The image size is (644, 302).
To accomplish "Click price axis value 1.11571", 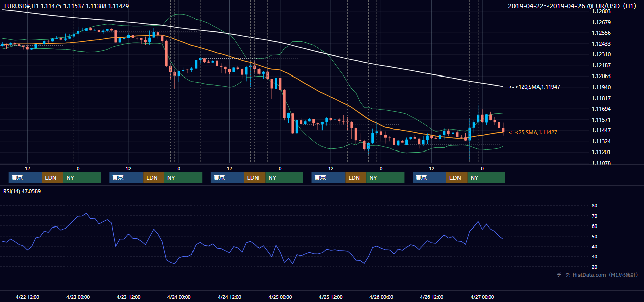I will (x=602, y=120).
